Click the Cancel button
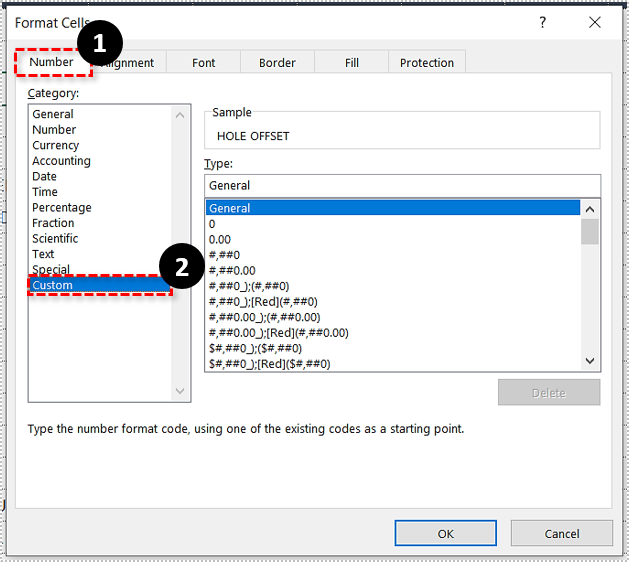 pyautogui.click(x=562, y=533)
